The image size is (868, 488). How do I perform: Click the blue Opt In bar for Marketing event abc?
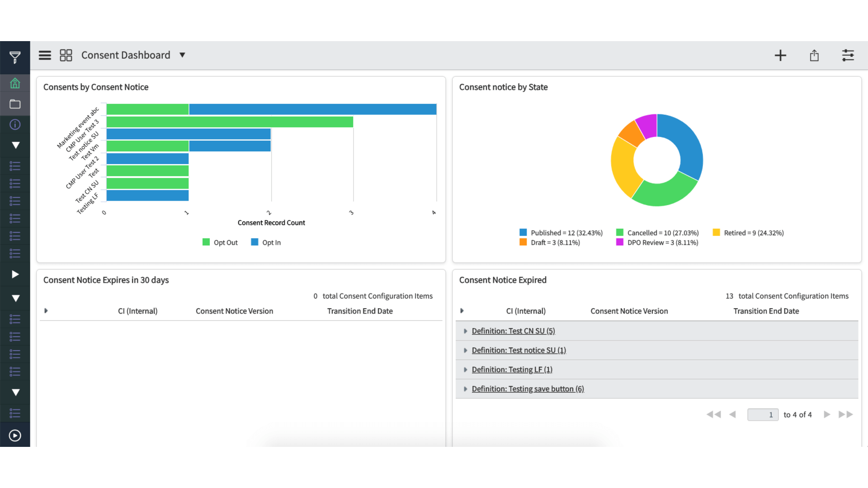313,109
